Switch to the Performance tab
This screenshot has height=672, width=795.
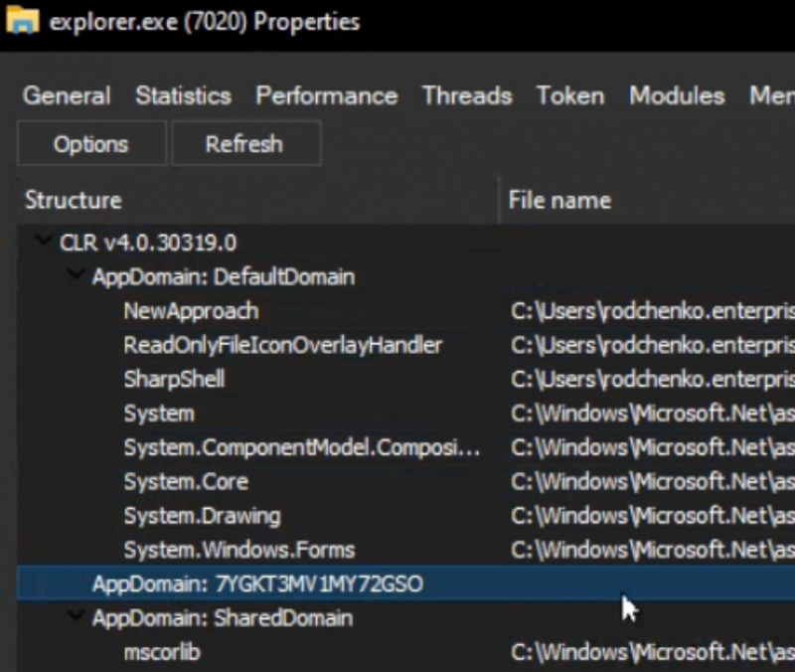coord(326,95)
